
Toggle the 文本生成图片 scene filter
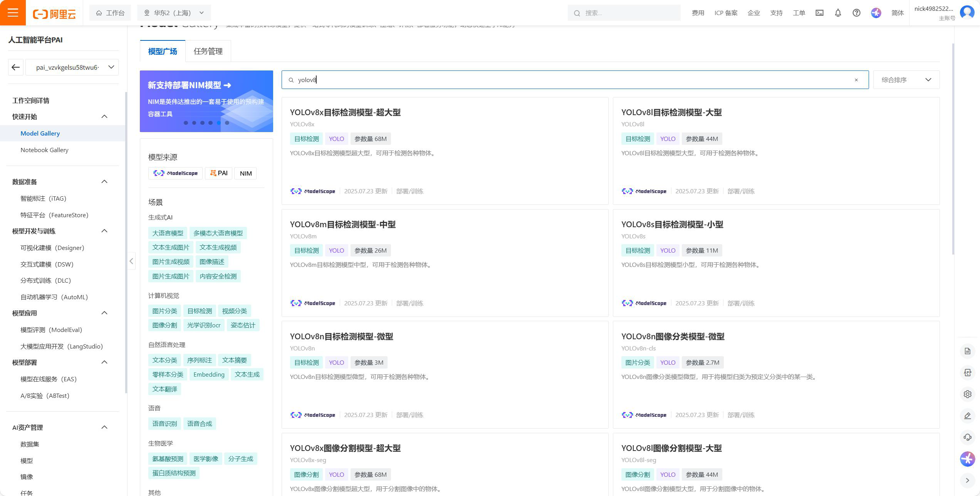(171, 247)
